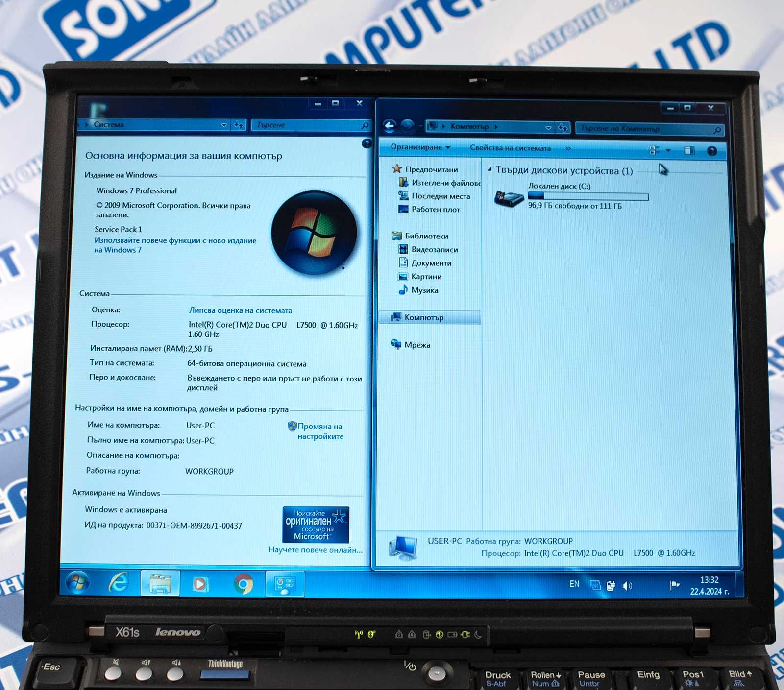The height and width of the screenshot is (690, 784).
Task: Click the C: drive free space bar
Action: pyautogui.click(x=588, y=197)
